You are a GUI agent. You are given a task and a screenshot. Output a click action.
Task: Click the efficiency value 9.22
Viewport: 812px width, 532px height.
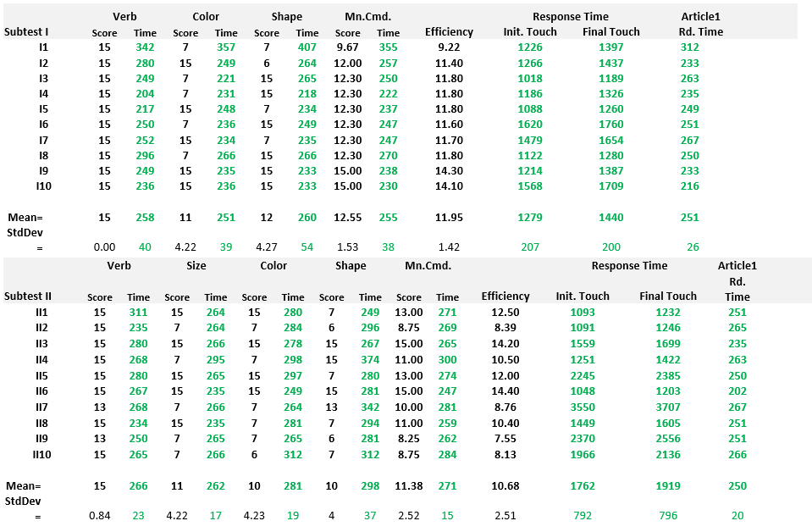pos(448,47)
